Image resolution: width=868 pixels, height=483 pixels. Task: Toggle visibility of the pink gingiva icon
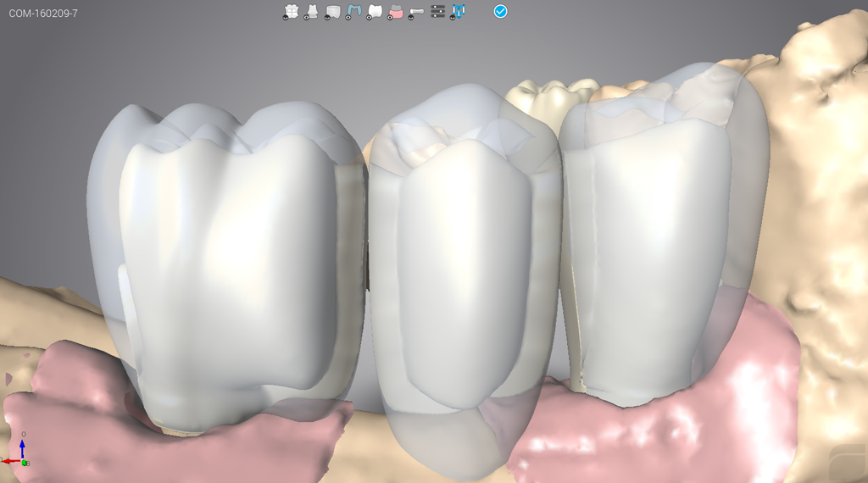coord(395,12)
